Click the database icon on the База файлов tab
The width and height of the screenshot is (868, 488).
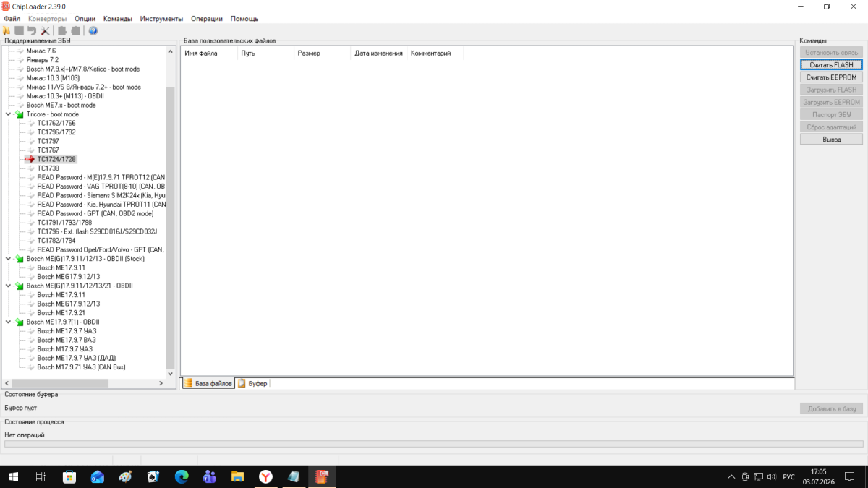pos(189,383)
